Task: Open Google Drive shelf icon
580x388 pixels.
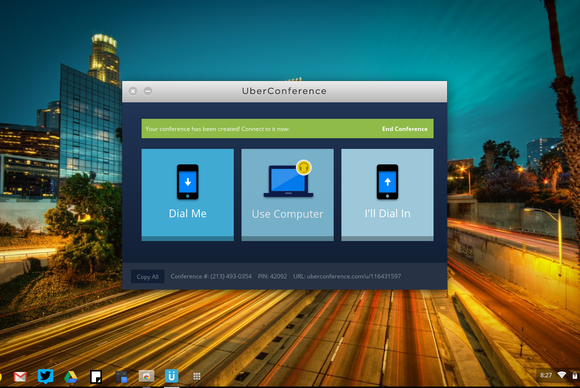Action: pyautogui.click(x=71, y=377)
